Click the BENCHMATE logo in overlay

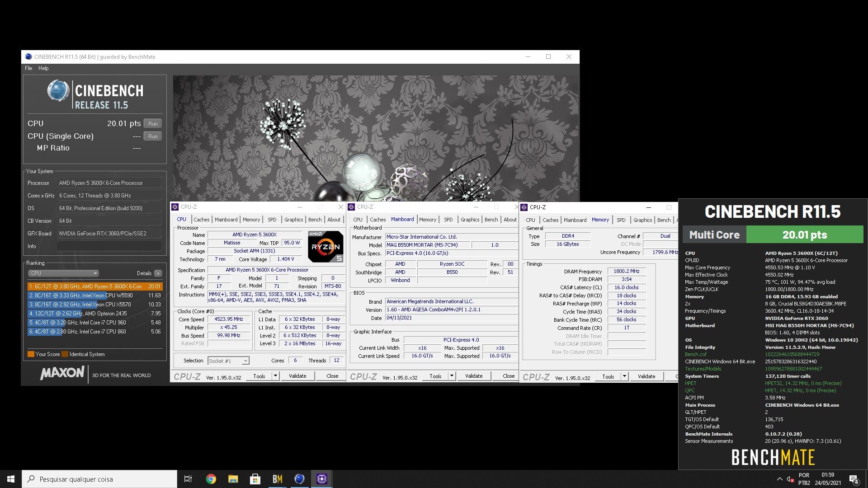[773, 457]
